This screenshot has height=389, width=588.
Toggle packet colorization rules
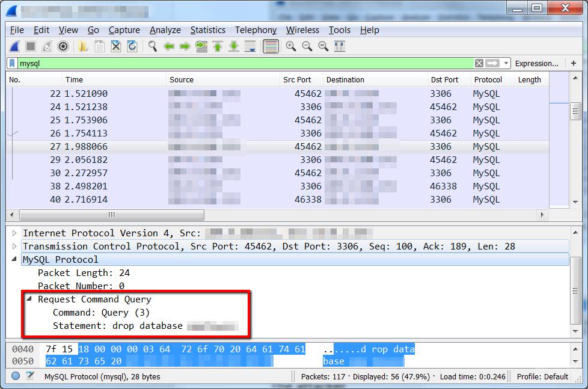[271, 46]
